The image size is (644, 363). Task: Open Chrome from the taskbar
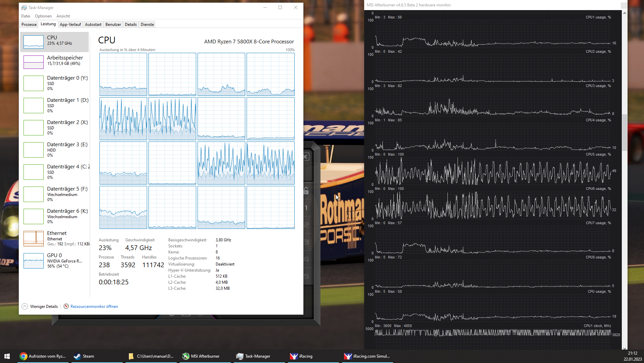pyautogui.click(x=43, y=356)
